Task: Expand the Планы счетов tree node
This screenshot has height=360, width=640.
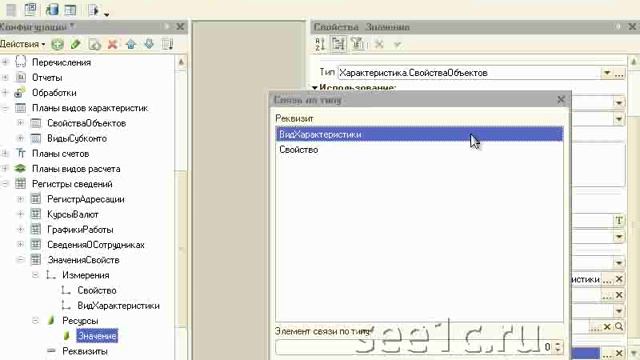Action: tap(5, 153)
